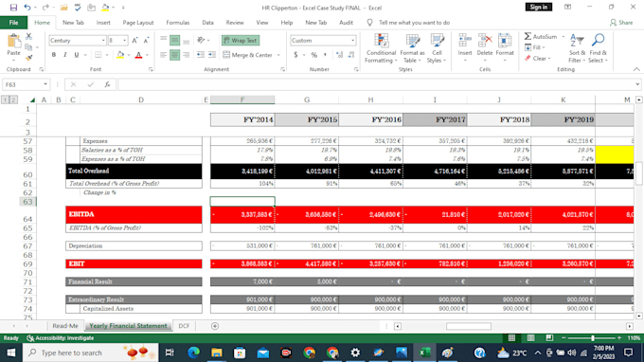Open Sort & Filter icon
This screenshot has height=362, width=644.
[x=577, y=41]
